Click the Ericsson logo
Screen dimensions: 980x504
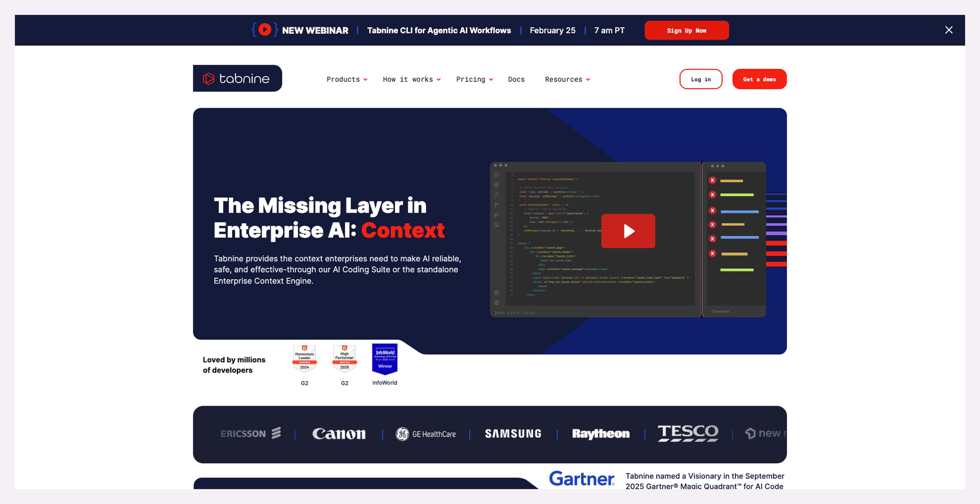point(250,433)
